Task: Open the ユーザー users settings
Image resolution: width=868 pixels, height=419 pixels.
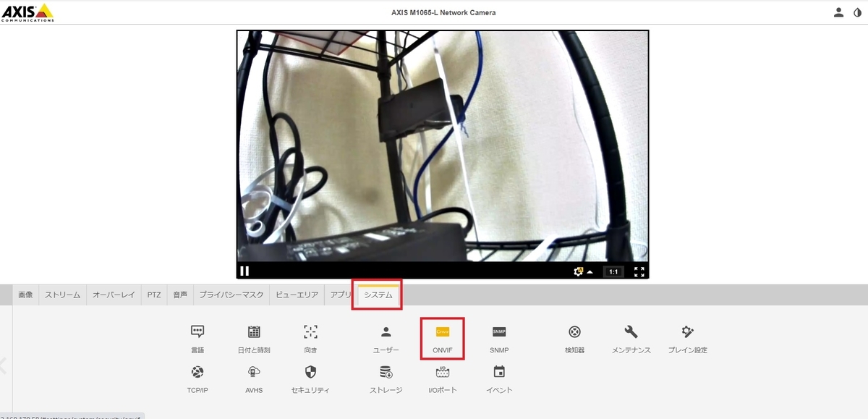Action: (386, 338)
